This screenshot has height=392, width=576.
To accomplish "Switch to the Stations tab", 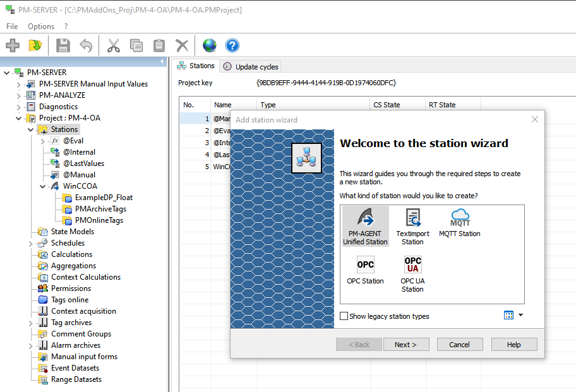I will click(196, 66).
